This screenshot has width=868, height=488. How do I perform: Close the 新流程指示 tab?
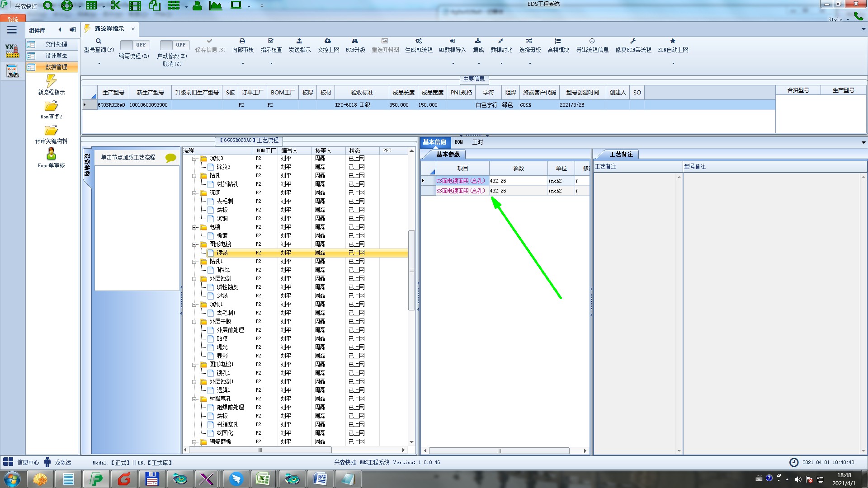[x=133, y=29]
